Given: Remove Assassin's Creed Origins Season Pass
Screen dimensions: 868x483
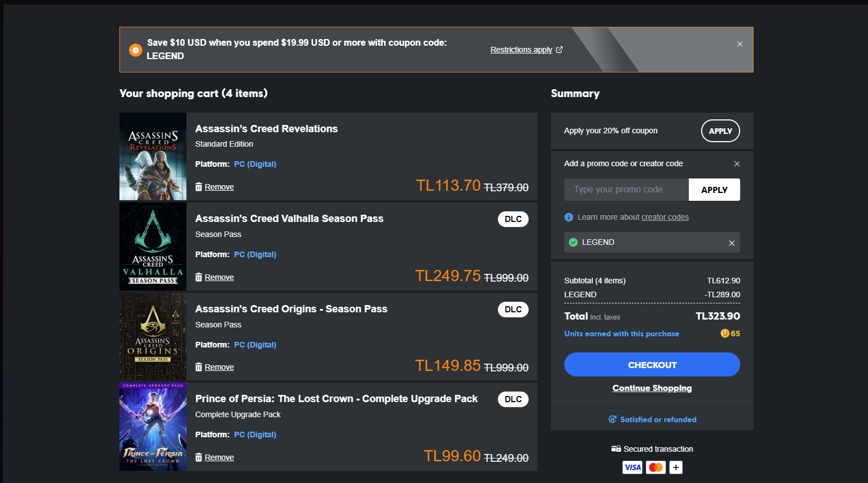Looking at the screenshot, I should pyautogui.click(x=219, y=367).
